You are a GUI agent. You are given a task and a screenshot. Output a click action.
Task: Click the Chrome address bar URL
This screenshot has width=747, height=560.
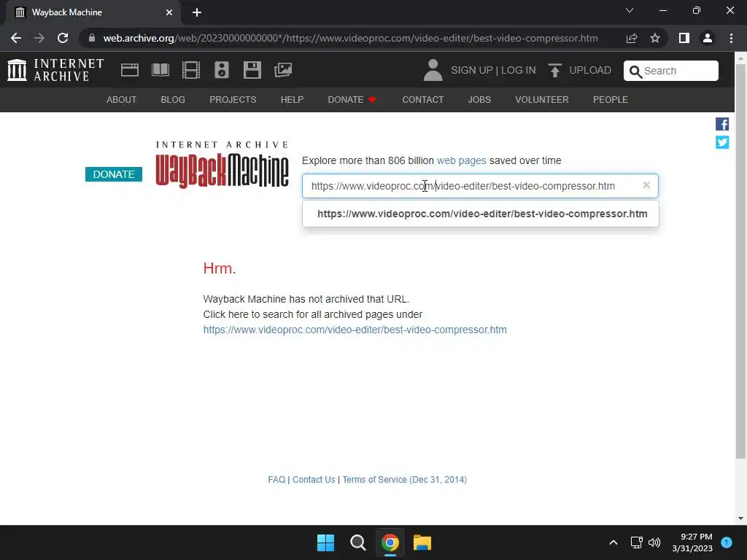click(x=351, y=38)
